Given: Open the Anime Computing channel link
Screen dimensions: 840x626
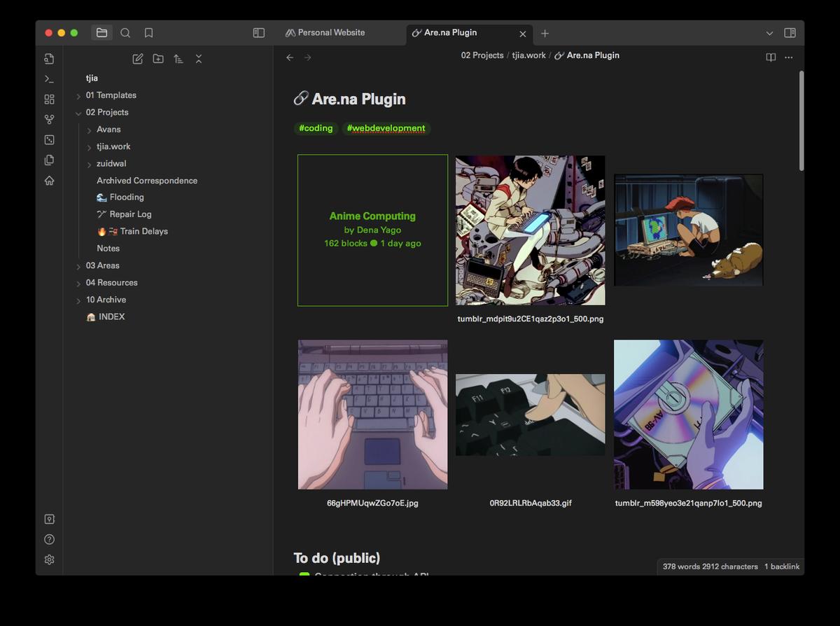Looking at the screenshot, I should tap(372, 216).
